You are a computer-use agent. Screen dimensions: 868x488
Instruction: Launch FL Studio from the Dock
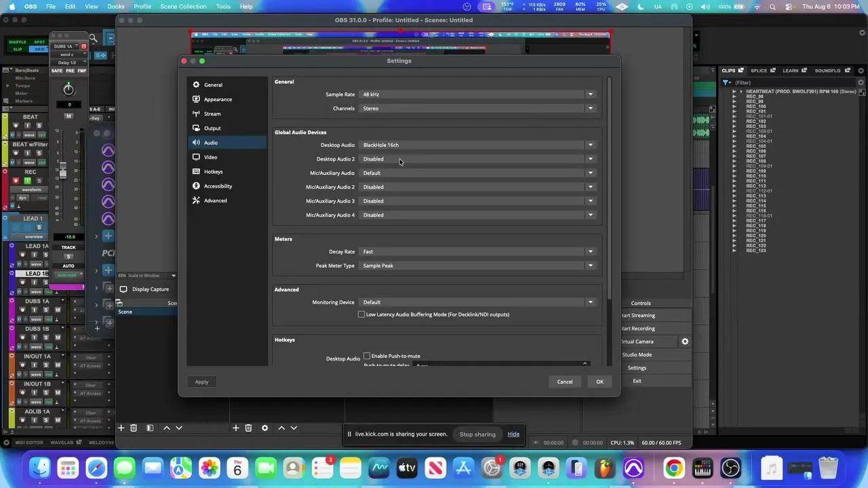[605, 468]
